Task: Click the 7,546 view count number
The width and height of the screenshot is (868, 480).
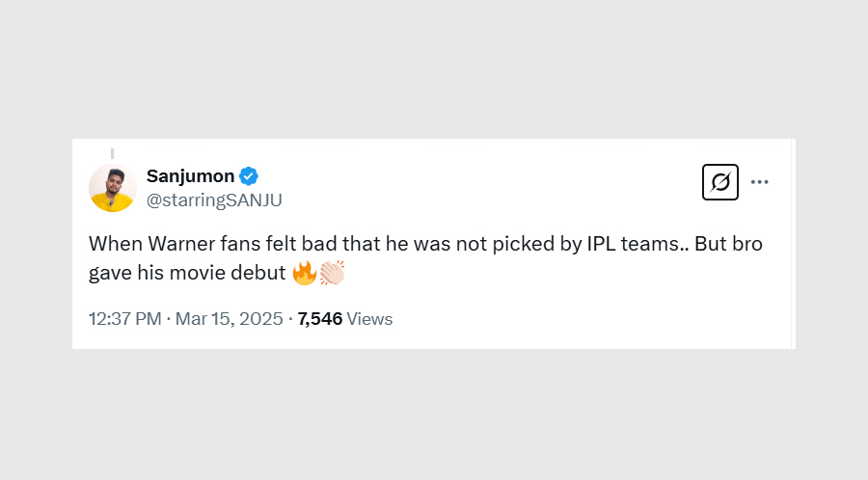Action: [320, 319]
